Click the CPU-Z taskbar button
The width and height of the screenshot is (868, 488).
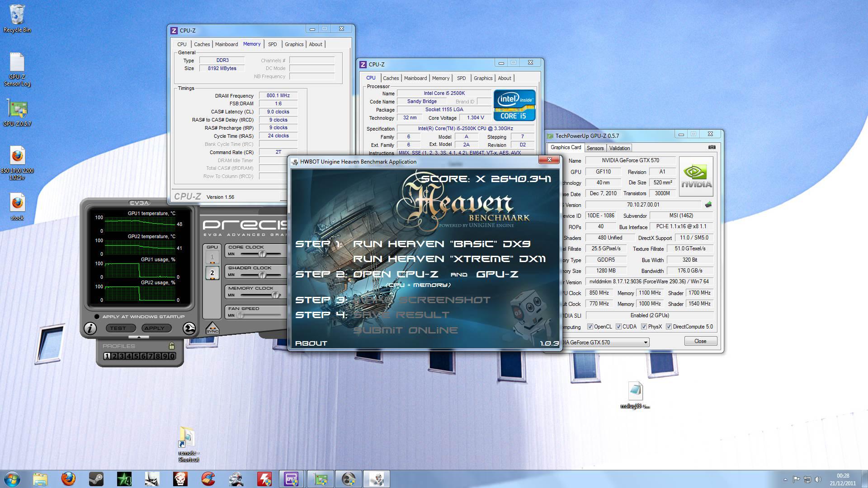coord(292,479)
